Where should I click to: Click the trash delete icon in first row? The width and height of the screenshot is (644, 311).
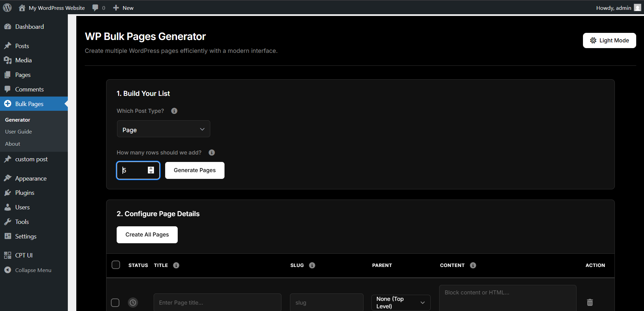point(590,303)
